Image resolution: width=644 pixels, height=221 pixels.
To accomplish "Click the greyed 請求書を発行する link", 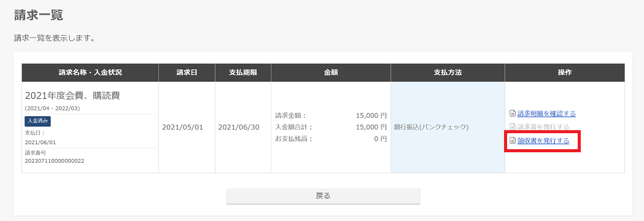I will click(543, 127).
